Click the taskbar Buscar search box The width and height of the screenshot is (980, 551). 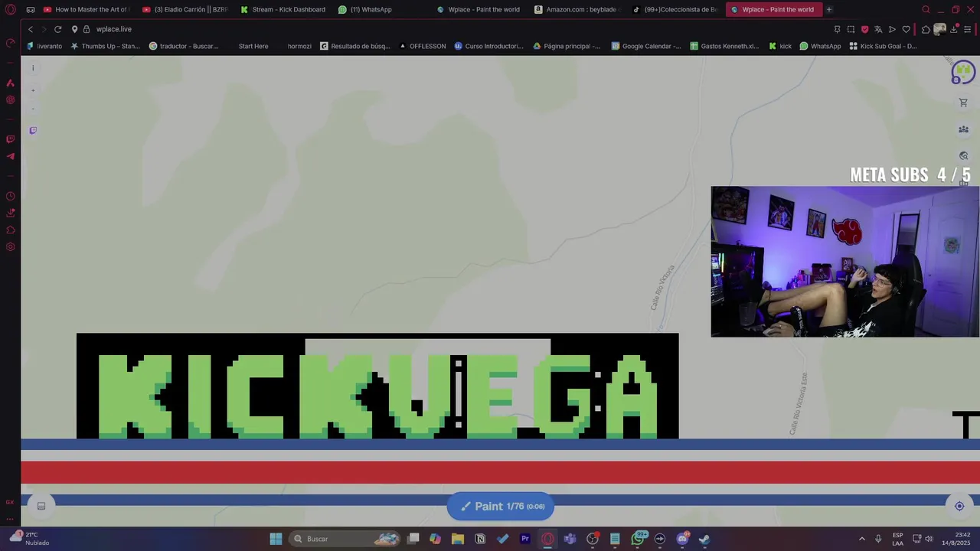(x=345, y=539)
